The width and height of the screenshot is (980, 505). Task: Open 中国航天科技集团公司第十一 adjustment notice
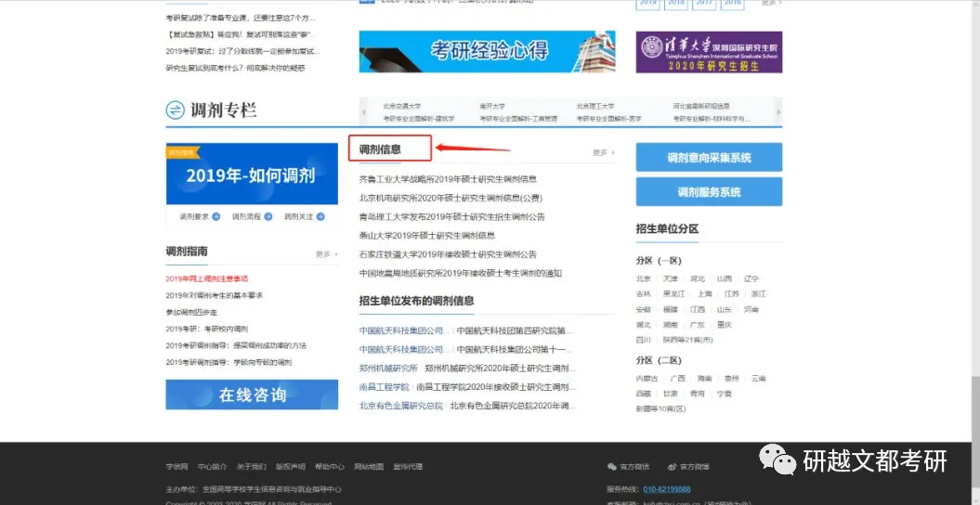point(514,350)
